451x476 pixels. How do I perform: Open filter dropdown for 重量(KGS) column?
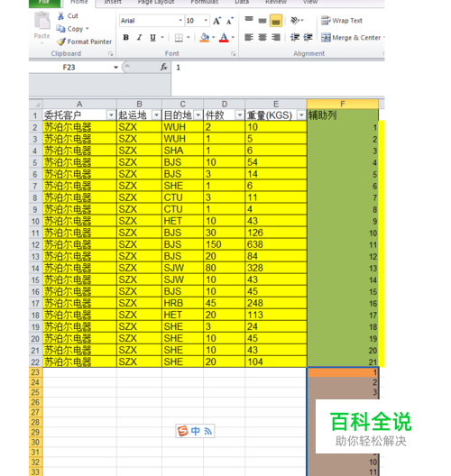[x=301, y=115]
